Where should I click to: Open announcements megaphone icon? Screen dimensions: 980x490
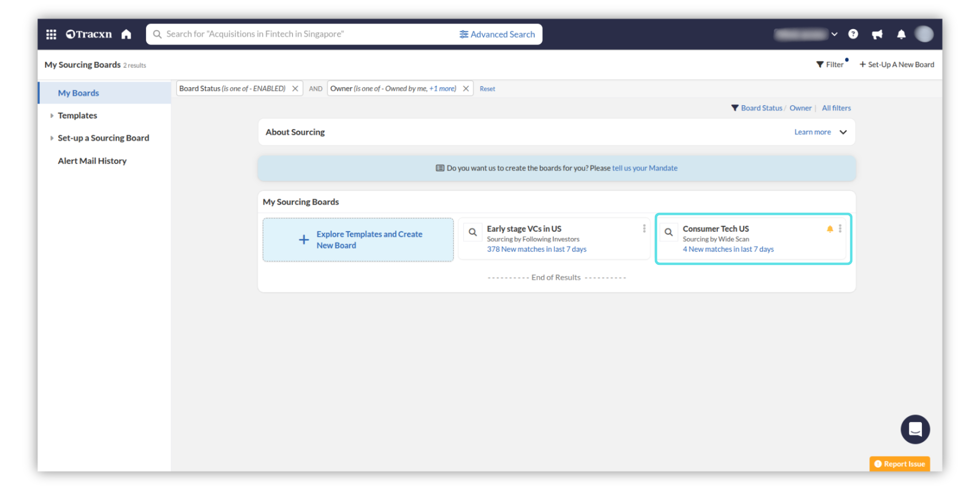pyautogui.click(x=877, y=34)
